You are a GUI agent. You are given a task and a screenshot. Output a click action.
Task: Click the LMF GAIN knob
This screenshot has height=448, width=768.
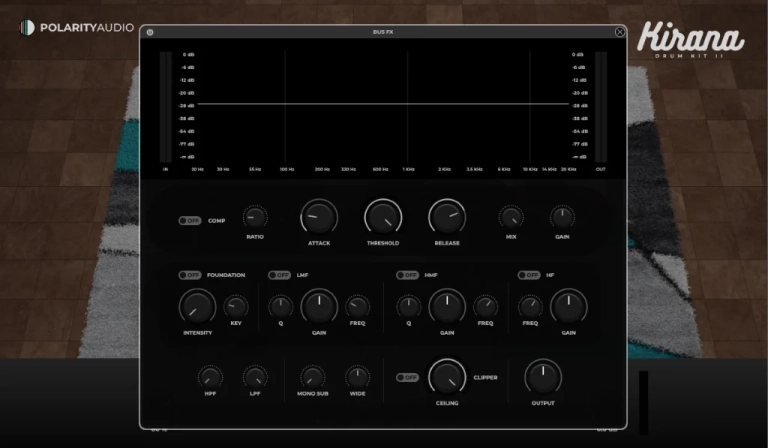click(x=319, y=307)
